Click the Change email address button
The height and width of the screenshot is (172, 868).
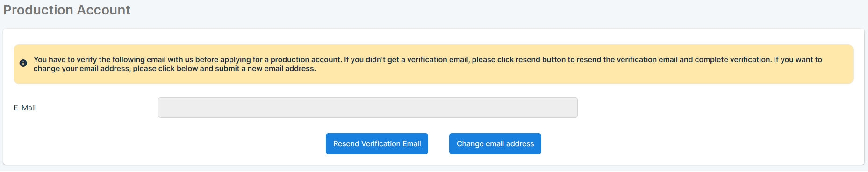(495, 143)
